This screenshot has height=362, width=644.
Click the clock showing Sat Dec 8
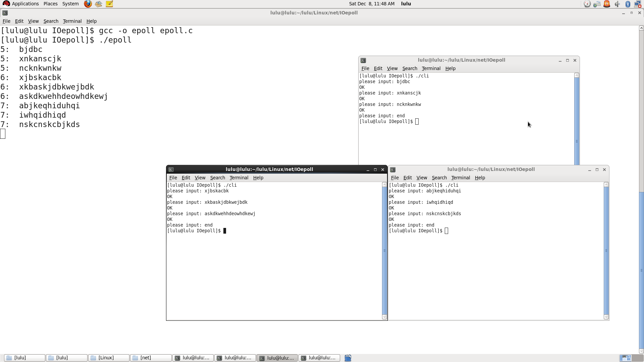pos(372,4)
